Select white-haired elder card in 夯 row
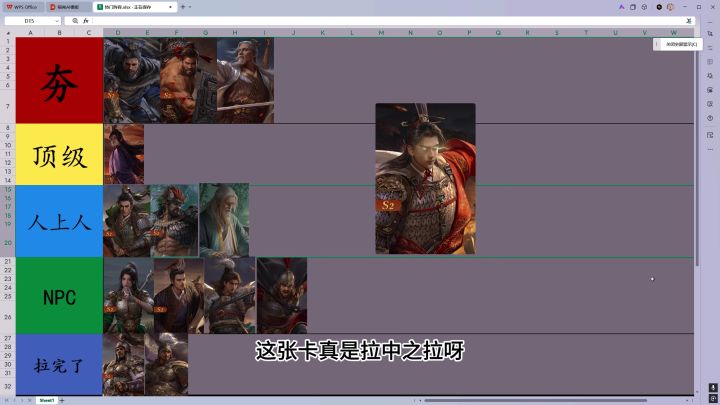Image resolution: width=720 pixels, height=405 pixels. pos(245,80)
